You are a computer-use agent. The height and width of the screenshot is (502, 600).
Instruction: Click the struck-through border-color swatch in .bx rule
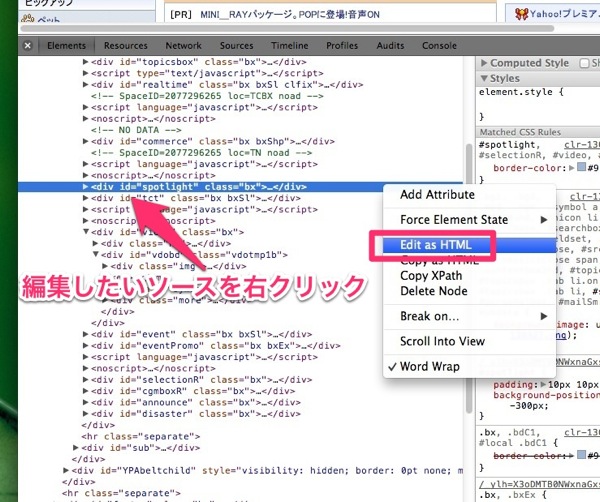click(x=581, y=455)
